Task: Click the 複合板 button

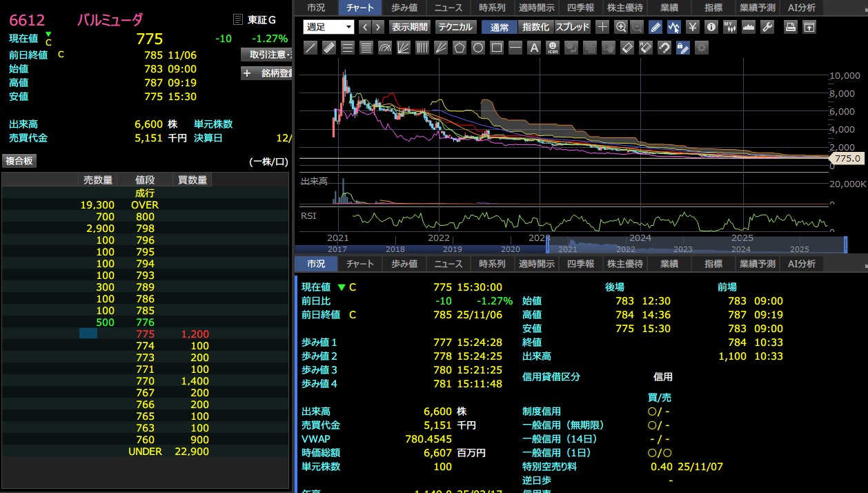Action: click(x=19, y=161)
